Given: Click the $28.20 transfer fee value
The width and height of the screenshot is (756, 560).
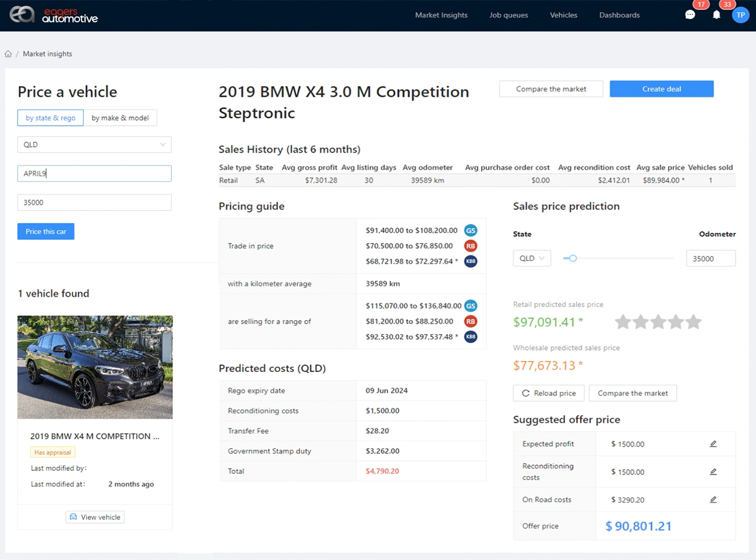Looking at the screenshot, I should pos(377,431).
